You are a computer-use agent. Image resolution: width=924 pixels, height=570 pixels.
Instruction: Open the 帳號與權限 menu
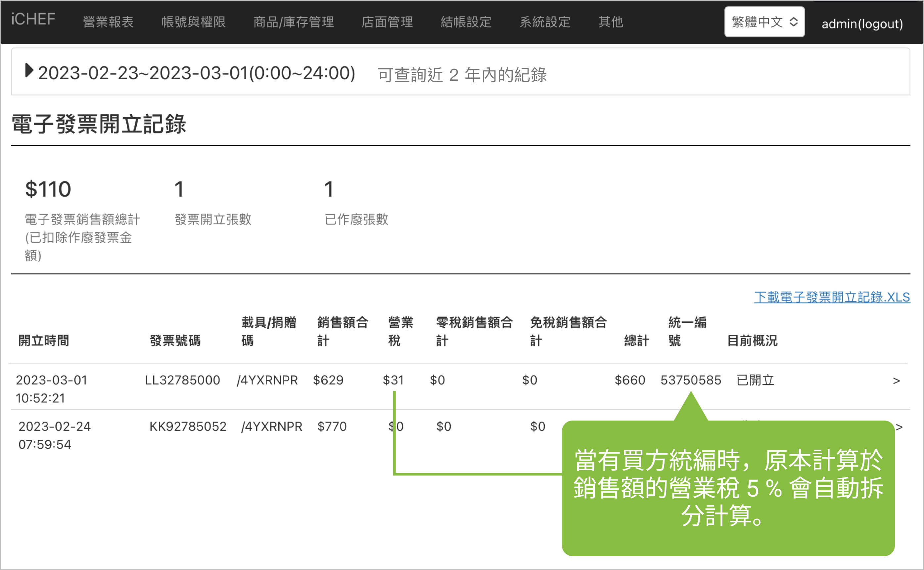194,22
